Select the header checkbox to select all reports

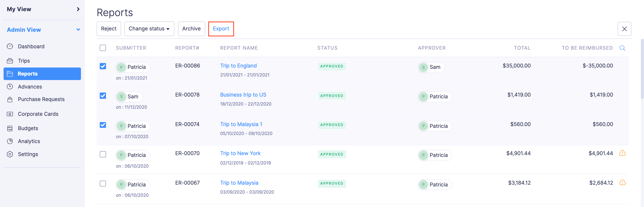click(x=103, y=48)
